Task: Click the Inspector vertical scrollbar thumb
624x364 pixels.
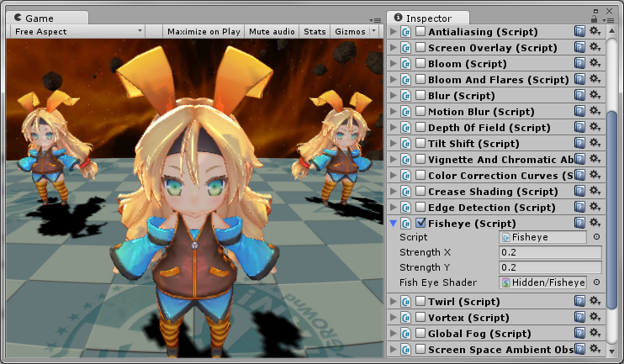Action: [x=612, y=210]
